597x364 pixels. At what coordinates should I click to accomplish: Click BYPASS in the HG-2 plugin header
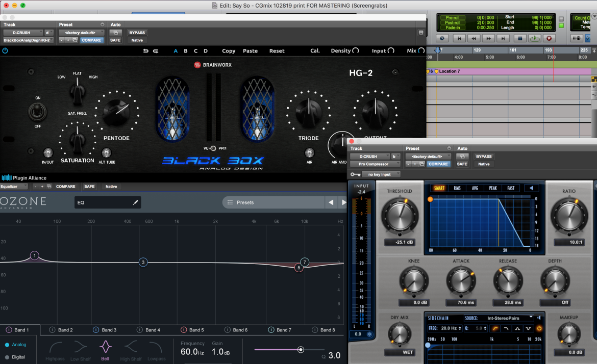pos(137,33)
